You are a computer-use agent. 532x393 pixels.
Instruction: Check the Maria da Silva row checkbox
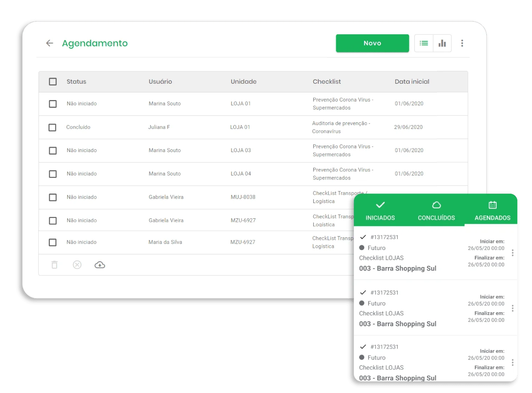(x=52, y=242)
